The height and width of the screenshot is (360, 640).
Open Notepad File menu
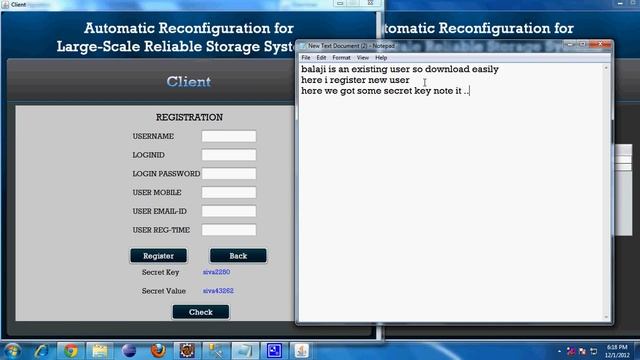click(306, 58)
